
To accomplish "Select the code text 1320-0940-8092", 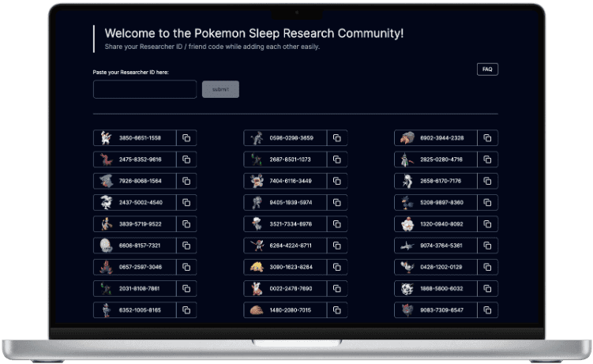I will (441, 224).
